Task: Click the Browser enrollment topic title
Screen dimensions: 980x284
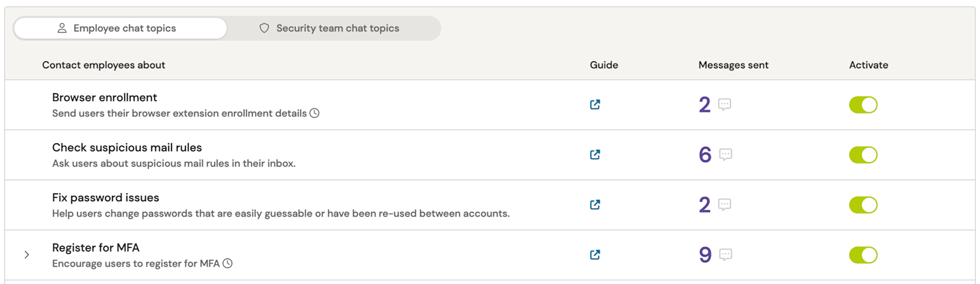Action: point(105,98)
